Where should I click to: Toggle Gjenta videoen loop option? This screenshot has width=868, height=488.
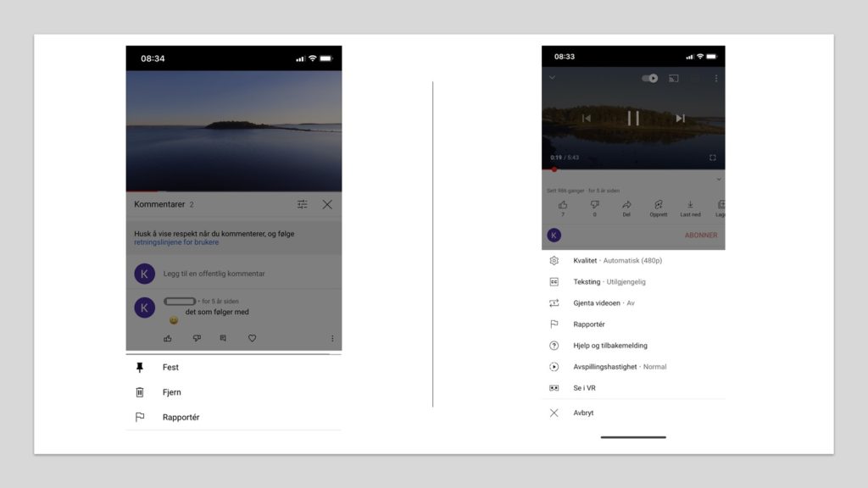pos(633,303)
